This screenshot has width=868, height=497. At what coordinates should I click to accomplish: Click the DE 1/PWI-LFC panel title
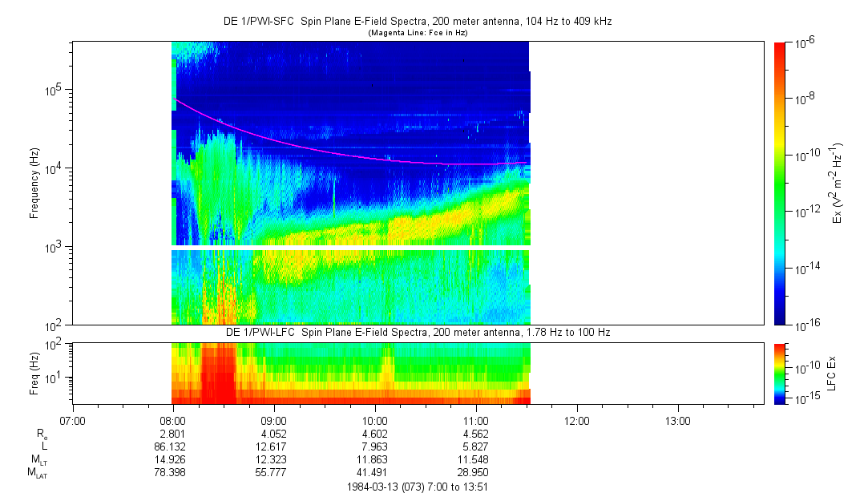click(x=418, y=332)
